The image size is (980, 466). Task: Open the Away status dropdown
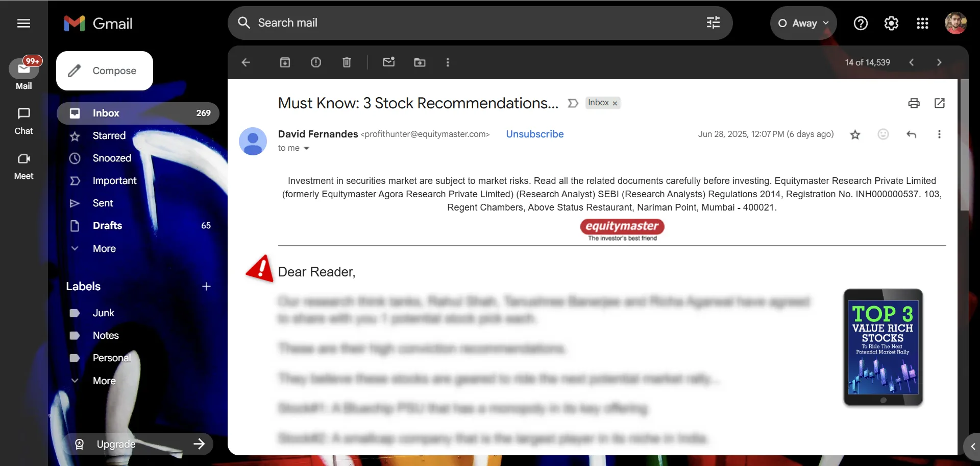point(803,23)
